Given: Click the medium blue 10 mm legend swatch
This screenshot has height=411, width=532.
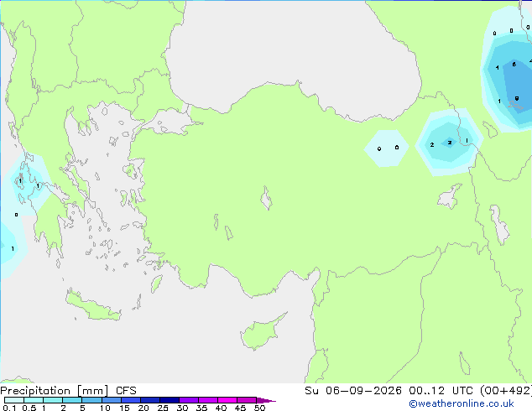Looking at the screenshot, I should 112,400.
